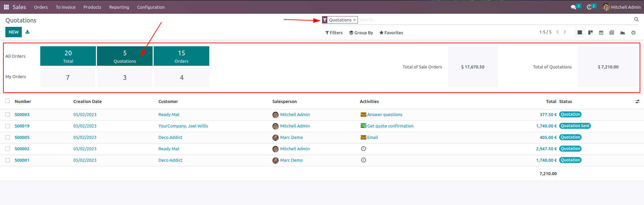The image size is (644, 205).
Task: Open the Orders menu
Action: point(41,7)
